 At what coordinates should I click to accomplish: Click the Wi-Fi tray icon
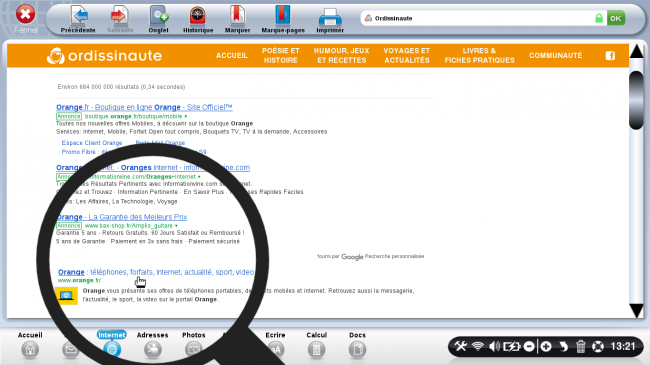click(x=478, y=346)
